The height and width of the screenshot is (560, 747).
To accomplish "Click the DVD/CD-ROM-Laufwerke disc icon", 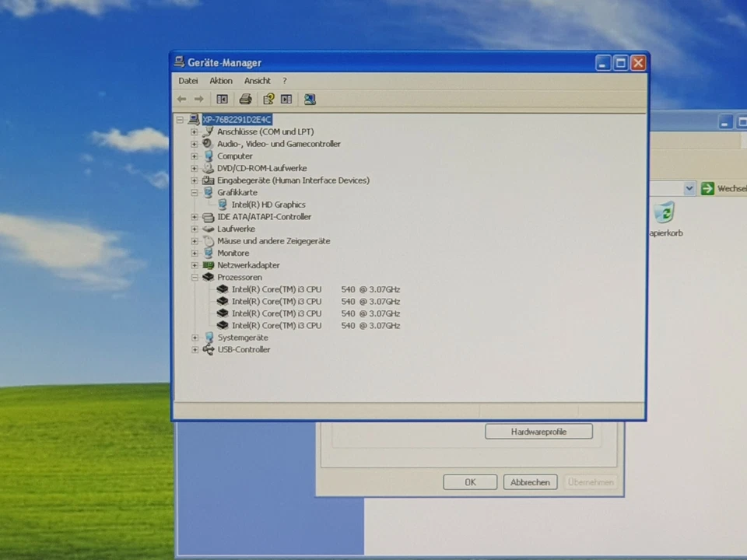I will [x=208, y=168].
